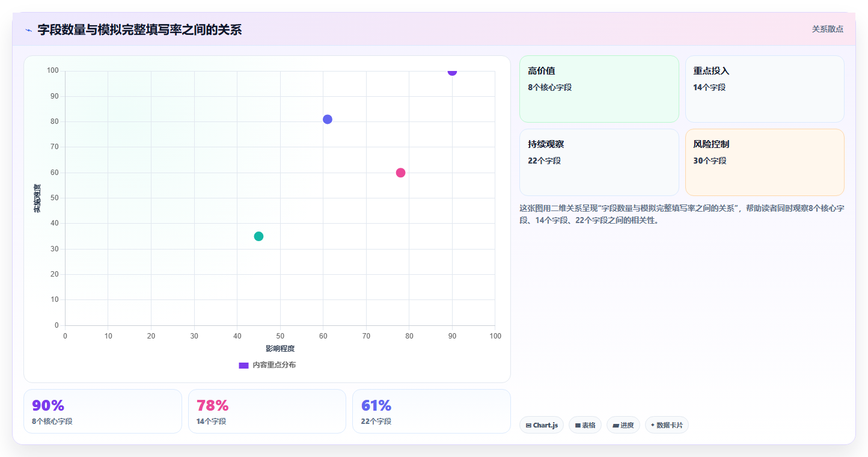Viewport: 868px width, 457px height.
Task: Toggle the 内容重点分布 legend label
Action: (274, 366)
